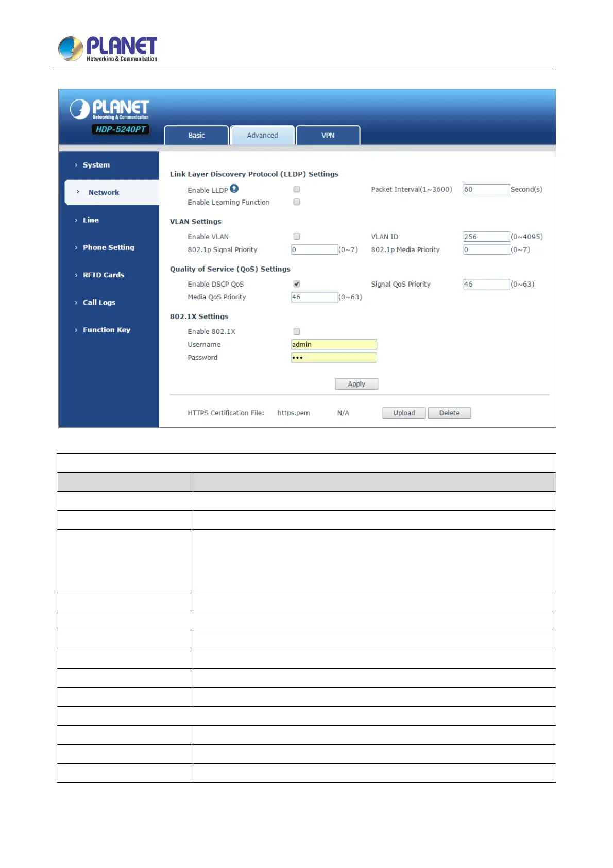
Task: Click Upload for HTTPS certificate
Action: point(404,413)
